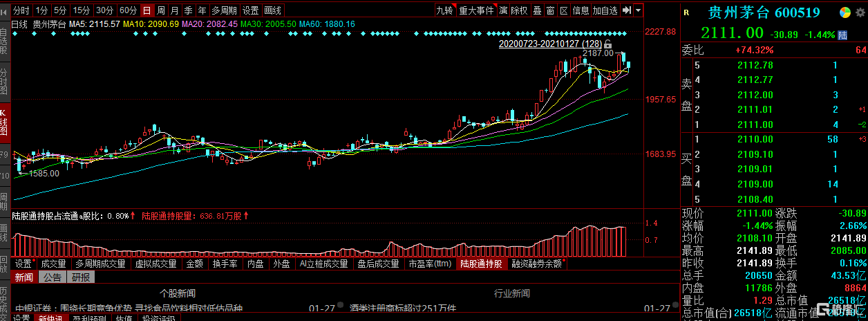Image resolution: width=868 pixels, height=321 pixels.
Task: Click the 行业新闻 heading
Action: point(512,293)
